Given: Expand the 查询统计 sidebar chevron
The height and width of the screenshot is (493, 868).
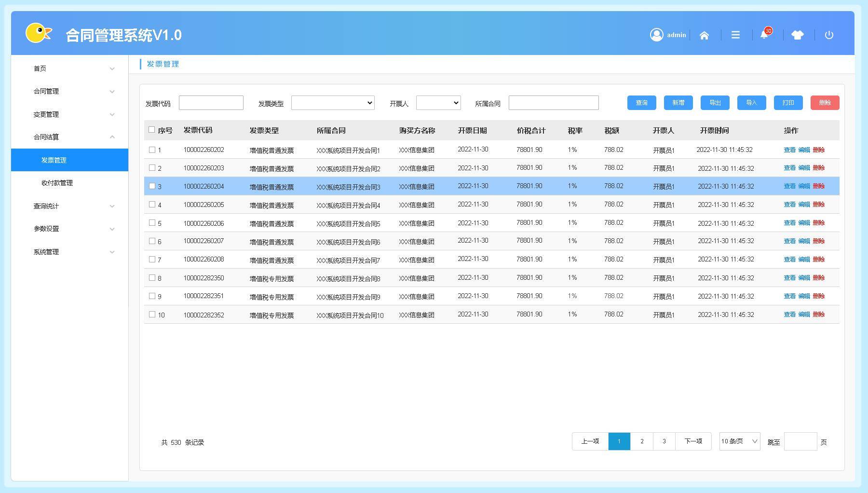Looking at the screenshot, I should pyautogui.click(x=112, y=206).
